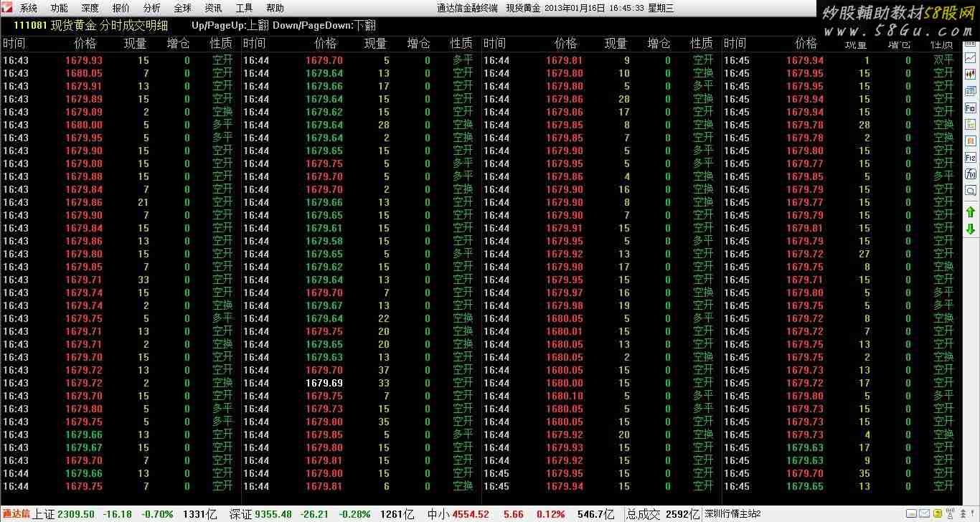
Task: Click the small keyboard icon in status bar
Action: (x=911, y=513)
